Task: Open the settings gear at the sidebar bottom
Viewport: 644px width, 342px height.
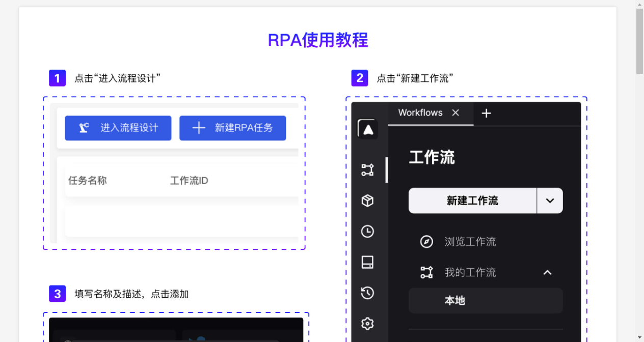Action: pyautogui.click(x=367, y=324)
